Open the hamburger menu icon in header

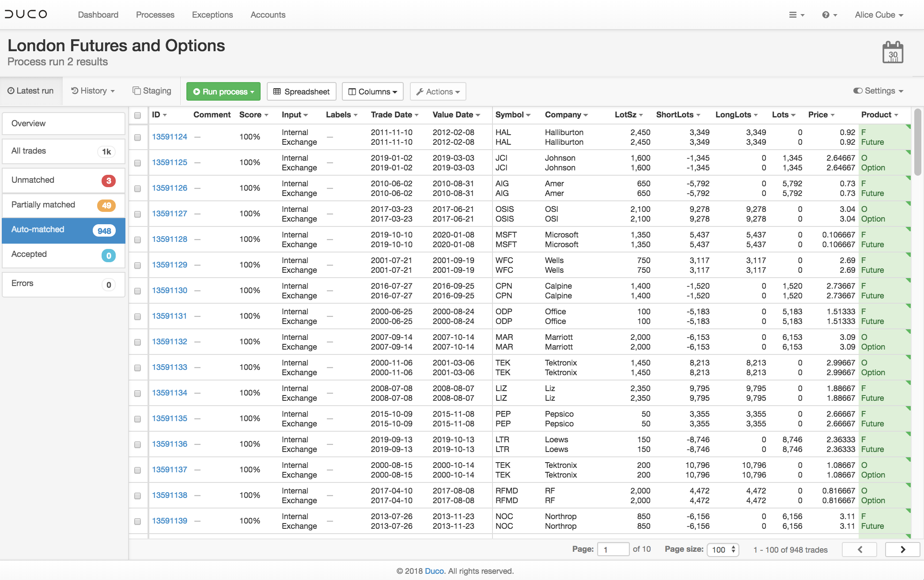point(796,15)
